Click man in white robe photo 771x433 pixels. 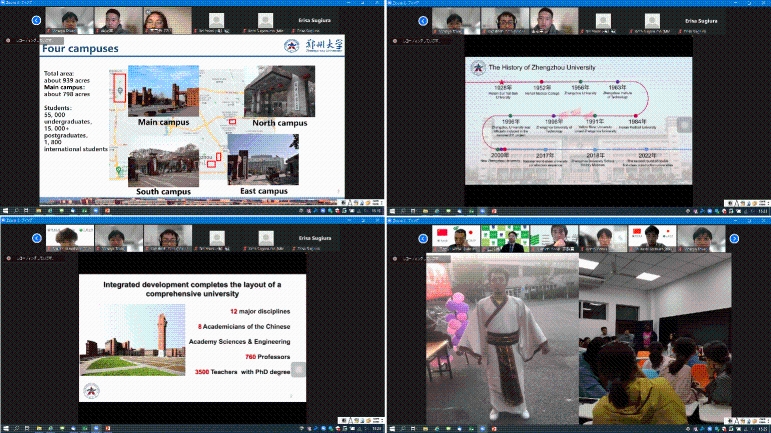pos(502,339)
